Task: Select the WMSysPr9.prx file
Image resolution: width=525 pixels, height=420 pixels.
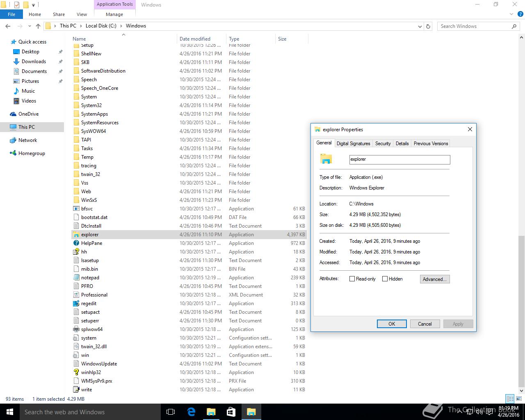Action: coord(189,381)
